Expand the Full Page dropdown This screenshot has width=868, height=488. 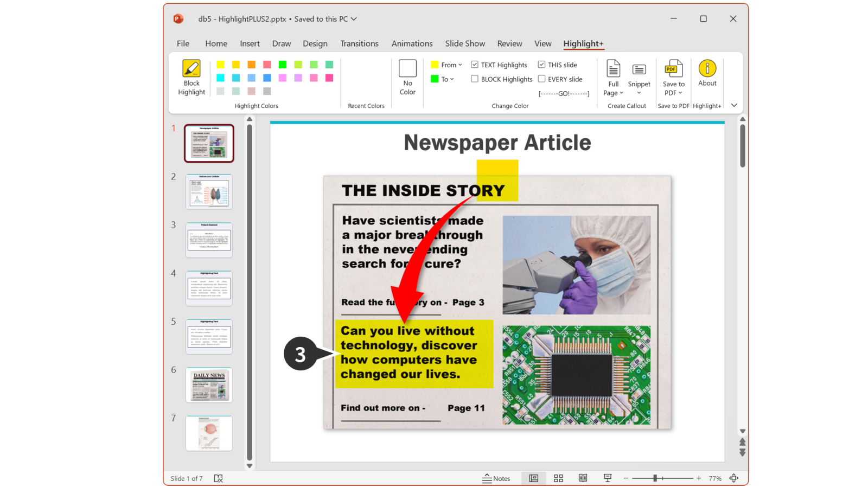[x=613, y=93]
